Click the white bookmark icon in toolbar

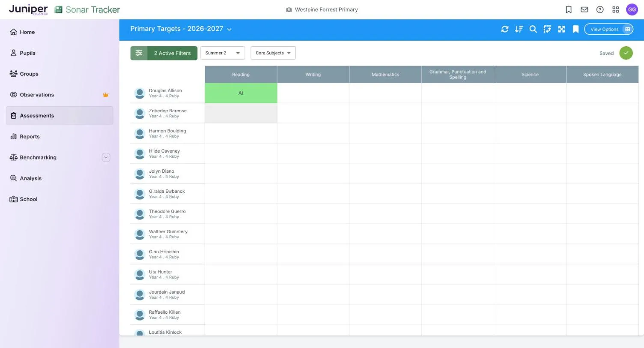tap(575, 29)
